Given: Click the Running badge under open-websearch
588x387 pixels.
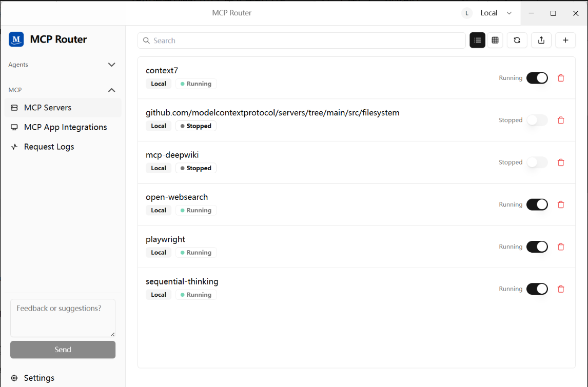Looking at the screenshot, I should pos(196,211).
